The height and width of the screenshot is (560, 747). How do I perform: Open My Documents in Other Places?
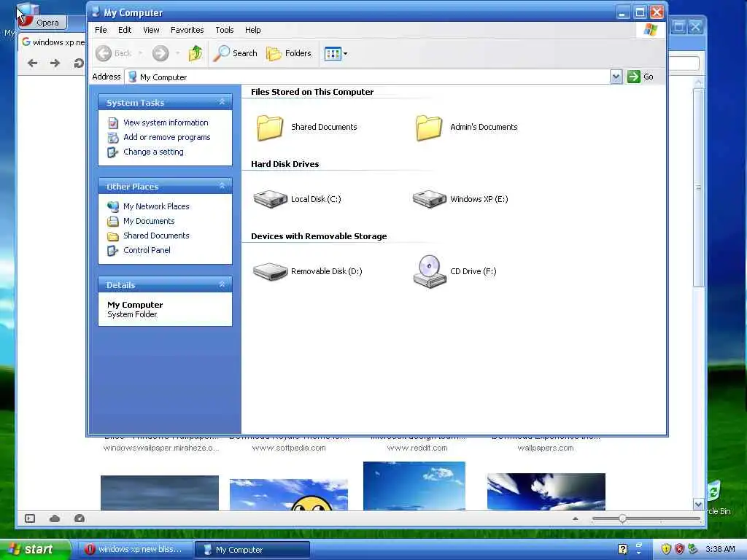click(x=149, y=222)
